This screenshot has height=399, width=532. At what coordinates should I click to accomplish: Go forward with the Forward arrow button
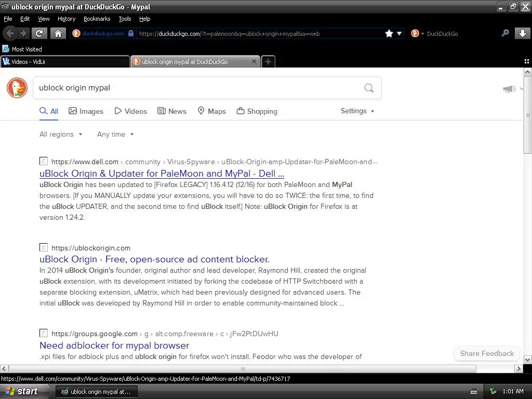23,33
